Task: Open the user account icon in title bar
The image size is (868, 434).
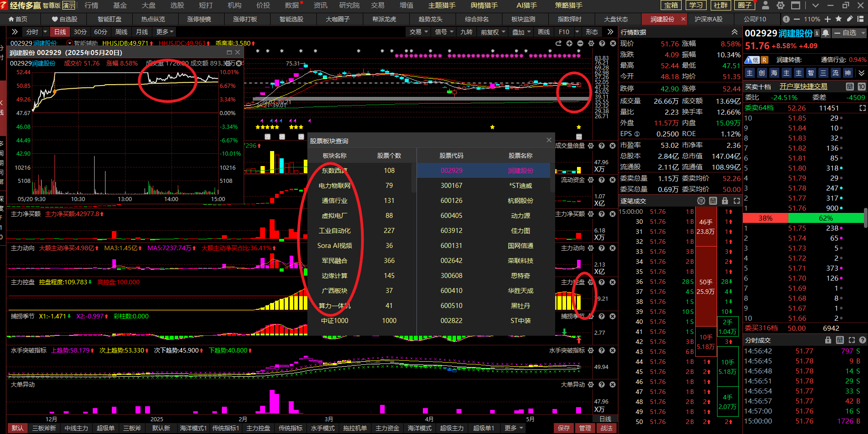Action: click(x=765, y=5)
